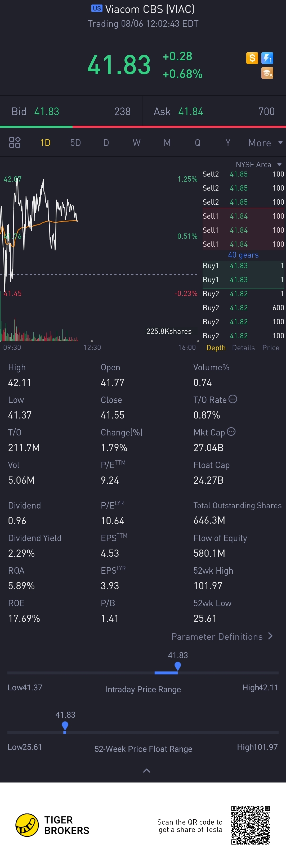
Task: Open the chart layout grid icon
Action: 15,142
